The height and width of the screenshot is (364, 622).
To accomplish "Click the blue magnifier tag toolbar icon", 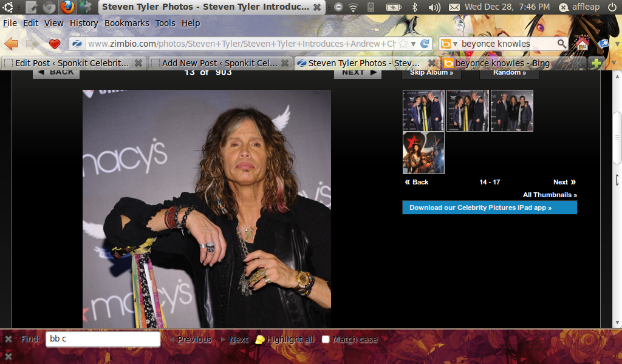I will (603, 44).
